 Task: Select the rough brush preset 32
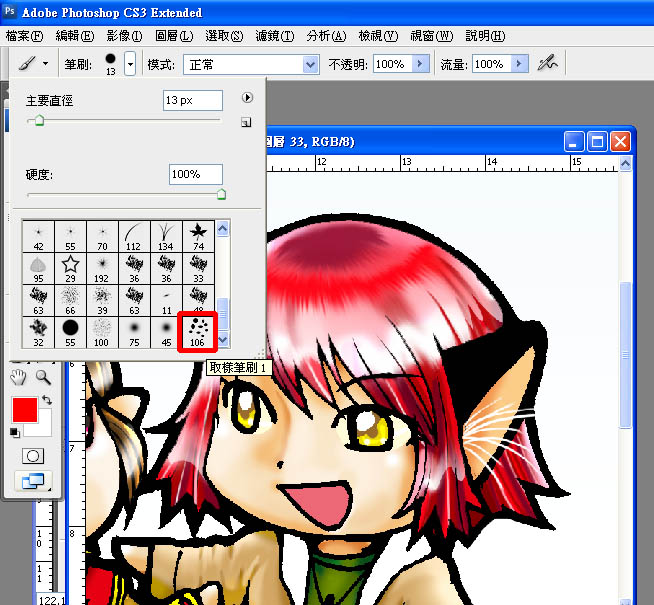point(38,332)
